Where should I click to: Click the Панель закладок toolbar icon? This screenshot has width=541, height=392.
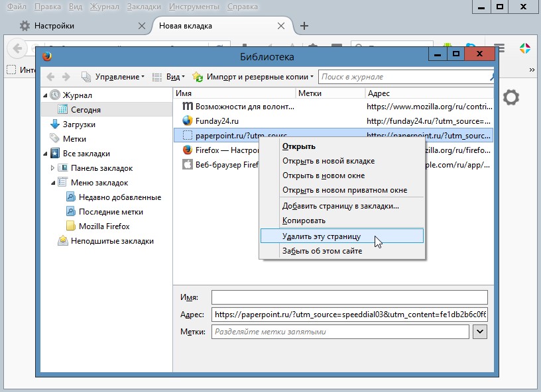63,168
